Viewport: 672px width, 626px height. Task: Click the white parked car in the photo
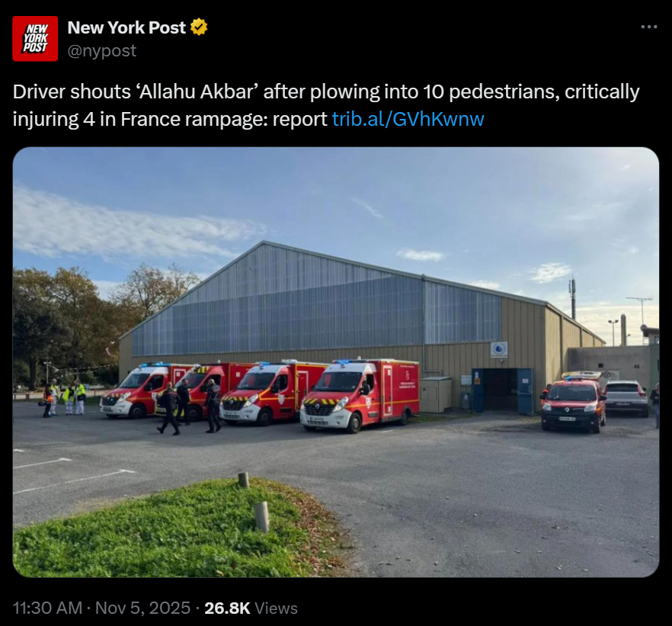(x=626, y=398)
